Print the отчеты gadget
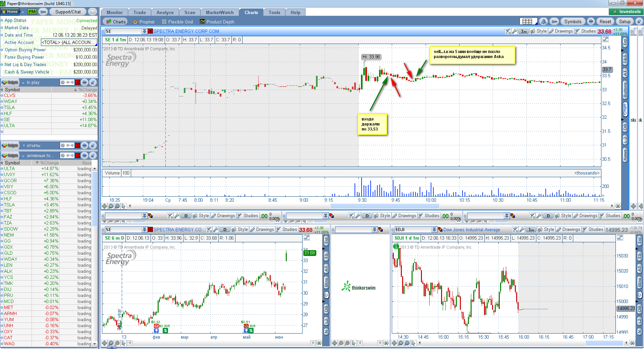644x349 pixels. 85,145
